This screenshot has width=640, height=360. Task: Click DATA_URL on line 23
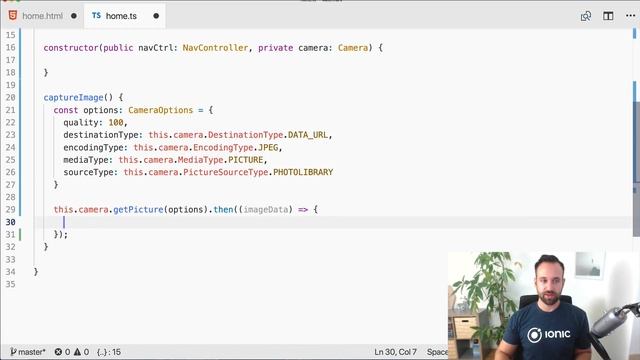point(308,135)
